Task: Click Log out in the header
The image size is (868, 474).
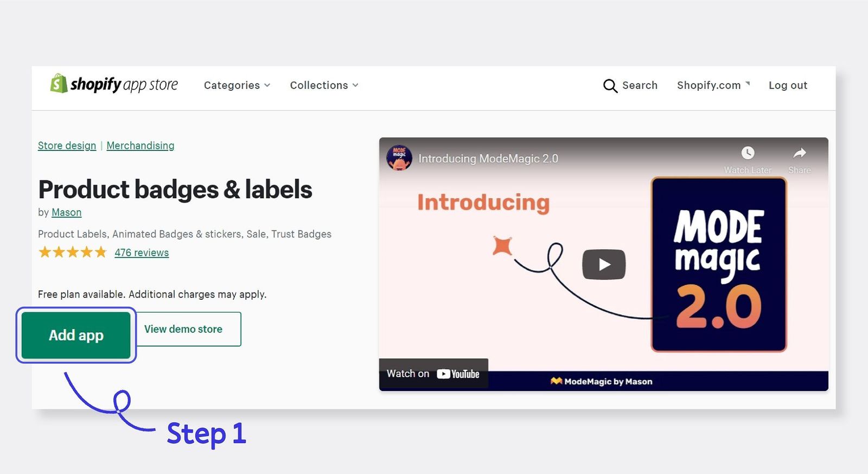Action: point(788,85)
